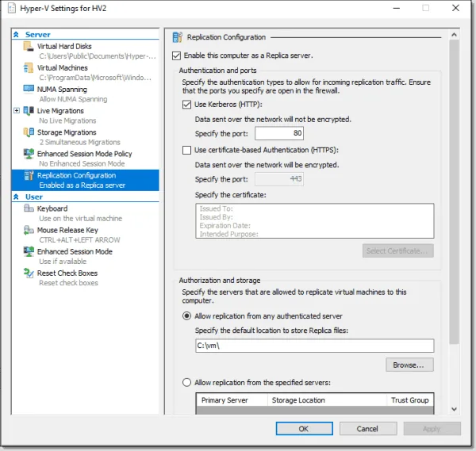Click the Hyper-V Settings title bar icon
The width and height of the screenshot is (476, 451).
point(12,8)
